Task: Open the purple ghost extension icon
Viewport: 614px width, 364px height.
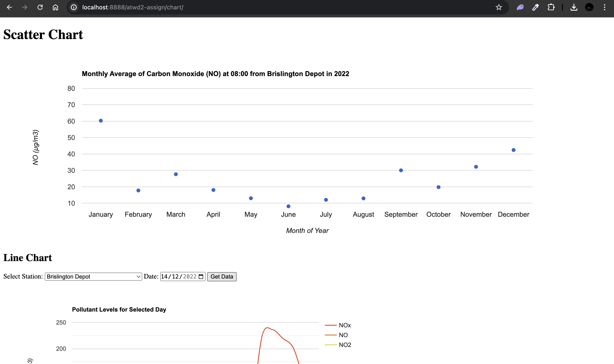Action: pos(520,7)
